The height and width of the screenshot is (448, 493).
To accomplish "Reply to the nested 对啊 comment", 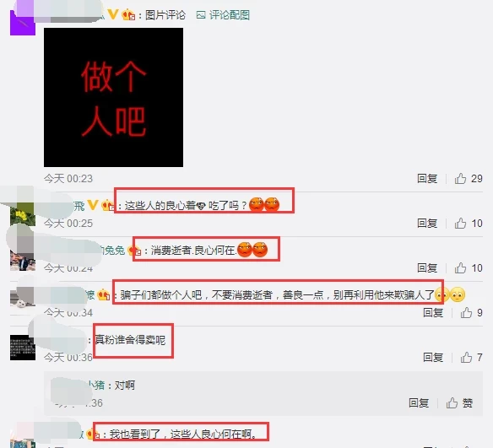I will tap(419, 402).
